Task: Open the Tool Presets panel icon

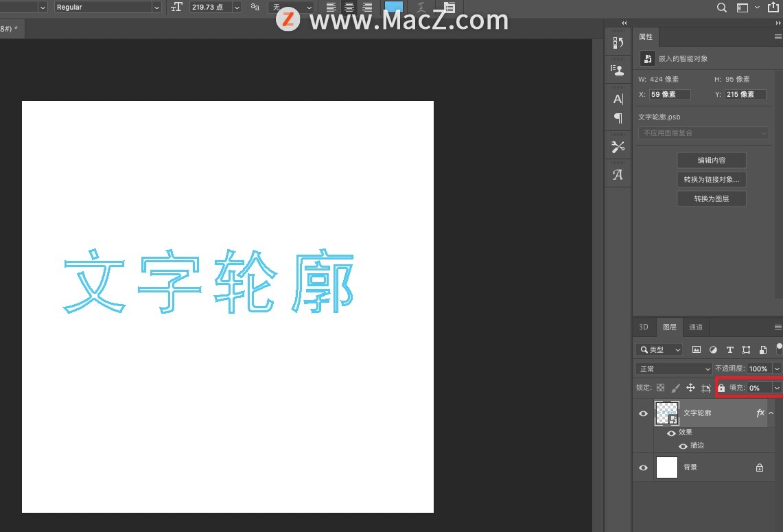Action: pyautogui.click(x=618, y=147)
